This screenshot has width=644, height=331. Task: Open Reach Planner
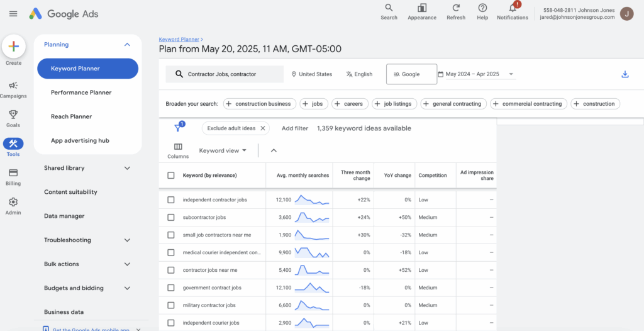(72, 116)
